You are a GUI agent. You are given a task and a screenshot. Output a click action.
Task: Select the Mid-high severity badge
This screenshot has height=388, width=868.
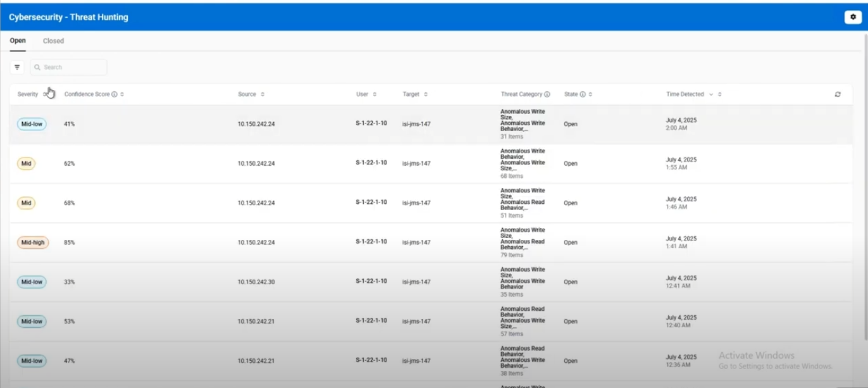coord(33,242)
